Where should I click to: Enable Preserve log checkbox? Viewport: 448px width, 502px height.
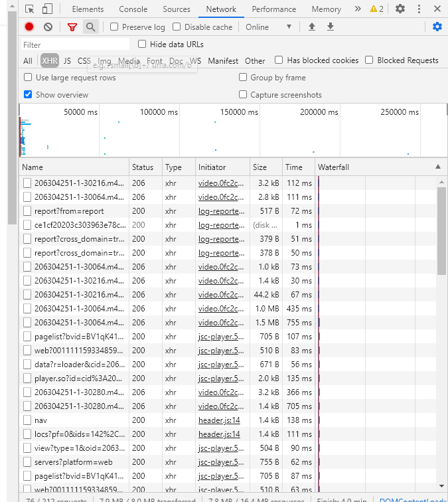coord(114,27)
